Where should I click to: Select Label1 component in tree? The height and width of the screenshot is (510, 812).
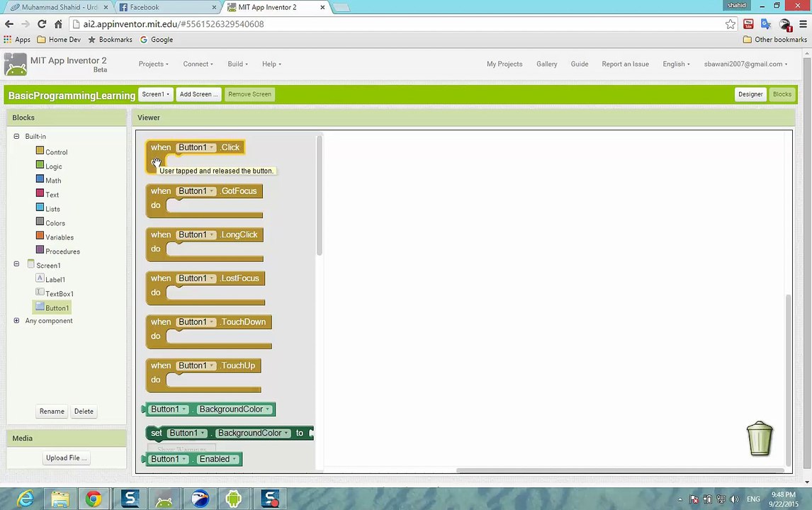click(51, 279)
